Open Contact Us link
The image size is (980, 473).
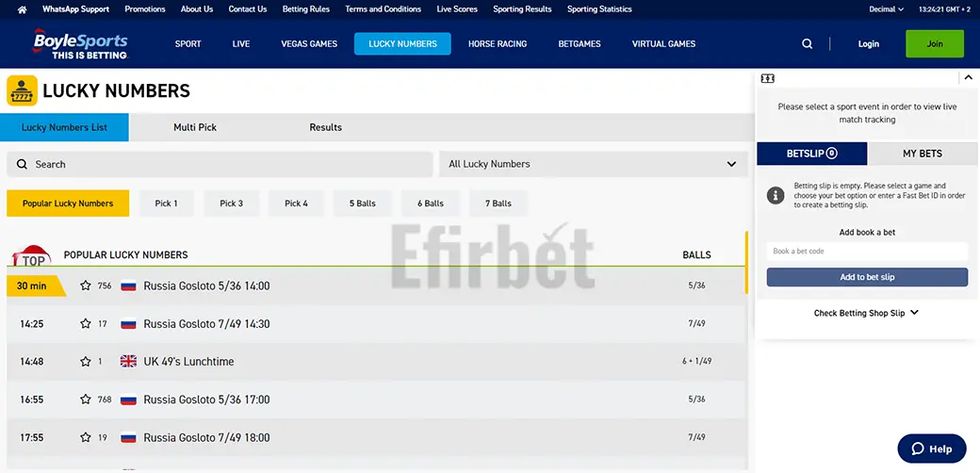(248, 9)
